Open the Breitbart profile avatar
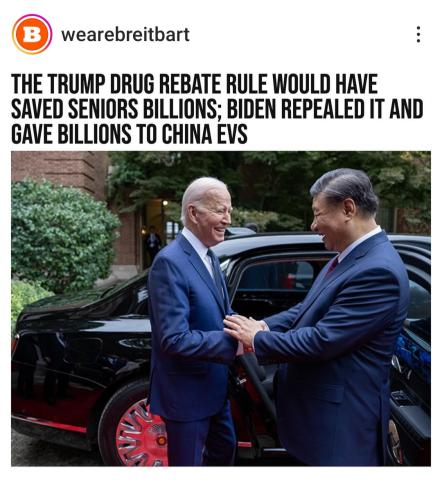The width and height of the screenshot is (442, 500). [x=32, y=34]
